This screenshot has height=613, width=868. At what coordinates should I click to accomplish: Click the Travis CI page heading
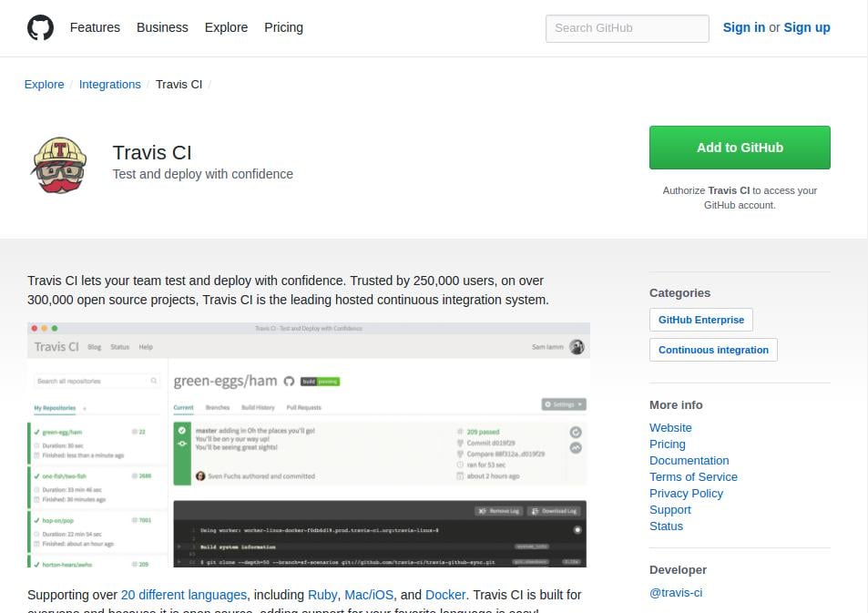pos(152,152)
